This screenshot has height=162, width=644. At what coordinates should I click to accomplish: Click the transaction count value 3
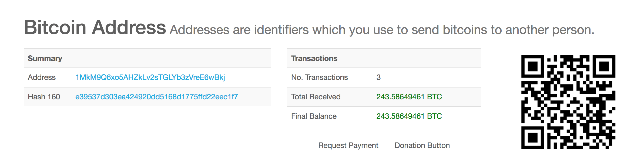tap(378, 77)
